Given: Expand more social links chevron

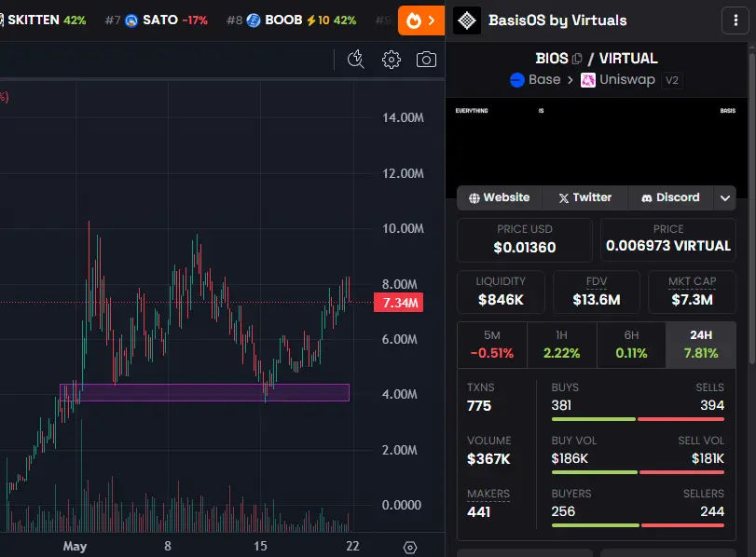Looking at the screenshot, I should point(724,198).
